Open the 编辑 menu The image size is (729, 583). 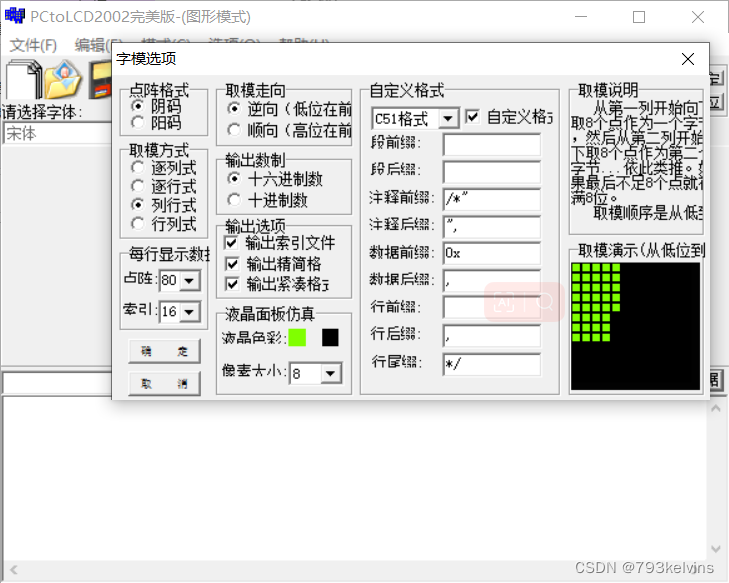(x=93, y=45)
